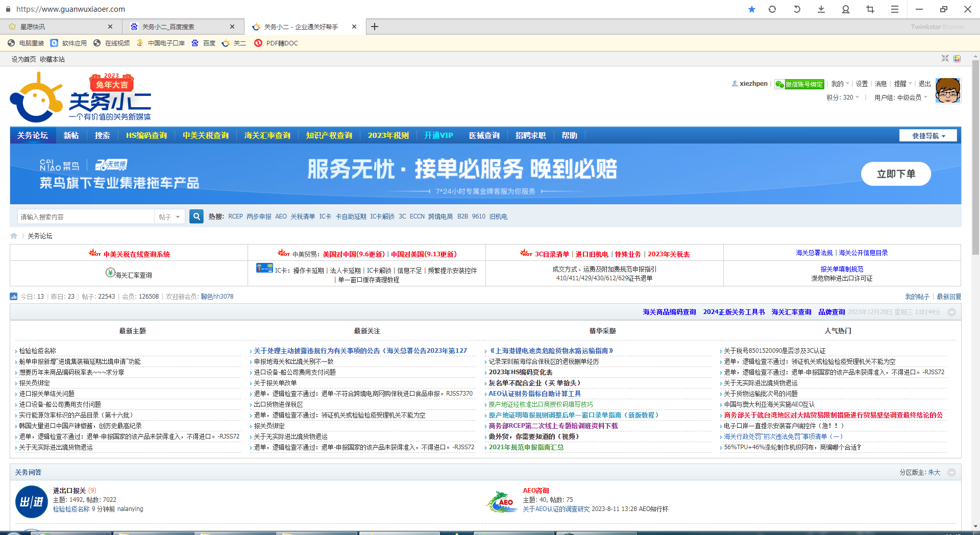Image resolution: width=980 pixels, height=535 pixels.
Task: Open the 2023年HS编码变化表 post
Action: pos(521,372)
